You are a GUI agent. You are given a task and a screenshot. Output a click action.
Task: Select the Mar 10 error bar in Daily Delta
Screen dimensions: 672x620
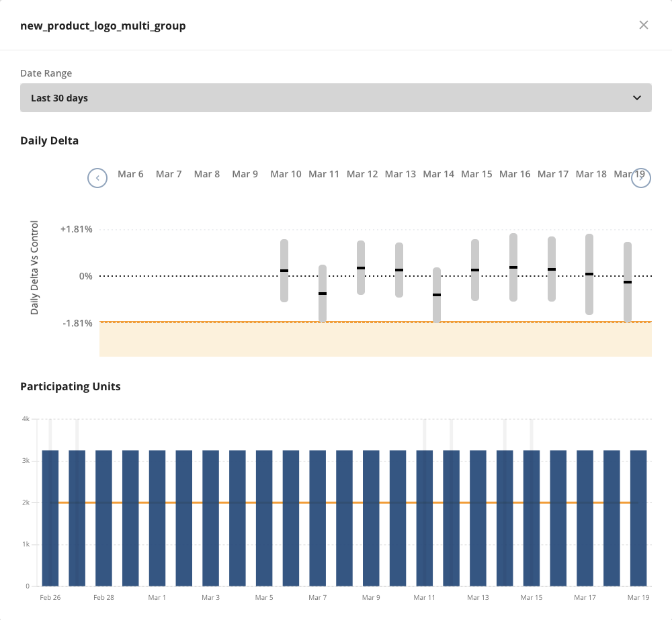tap(285, 271)
